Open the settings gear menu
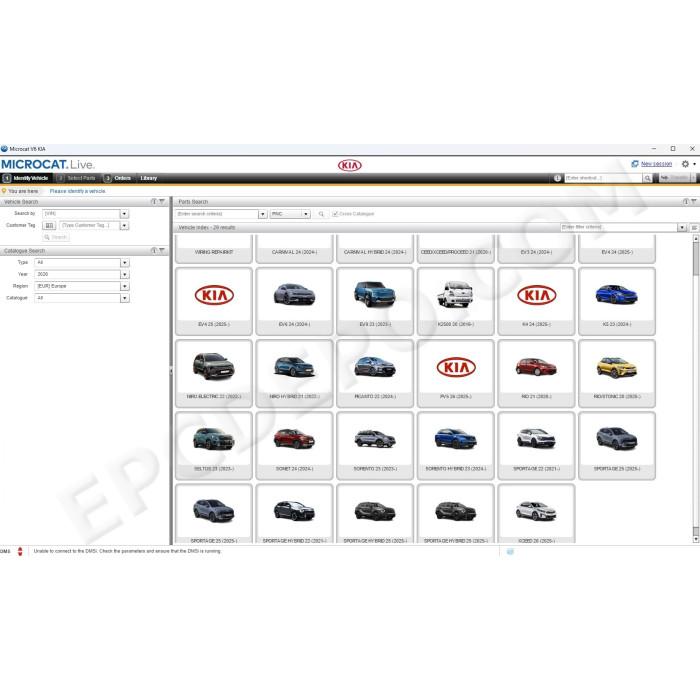This screenshot has width=700, height=700. pos(685,164)
